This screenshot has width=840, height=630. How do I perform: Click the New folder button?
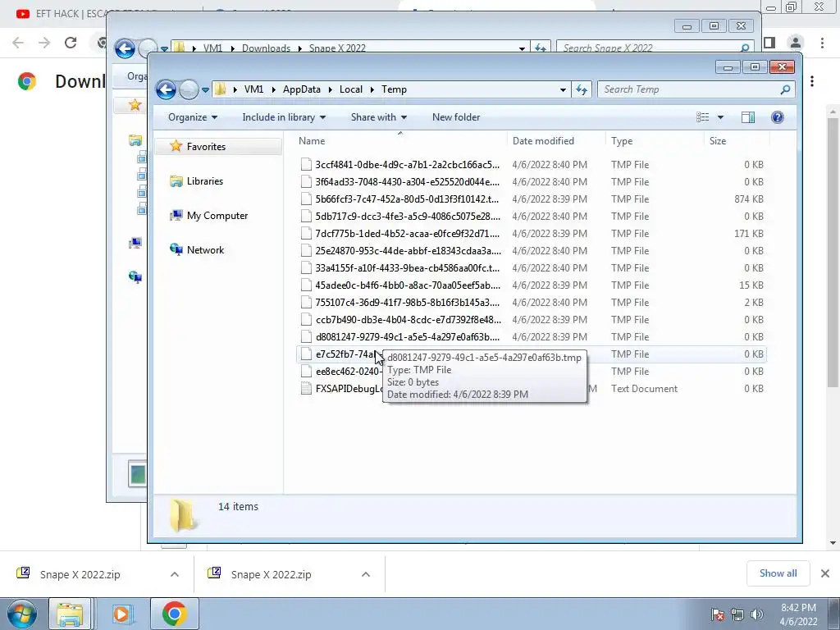point(456,117)
